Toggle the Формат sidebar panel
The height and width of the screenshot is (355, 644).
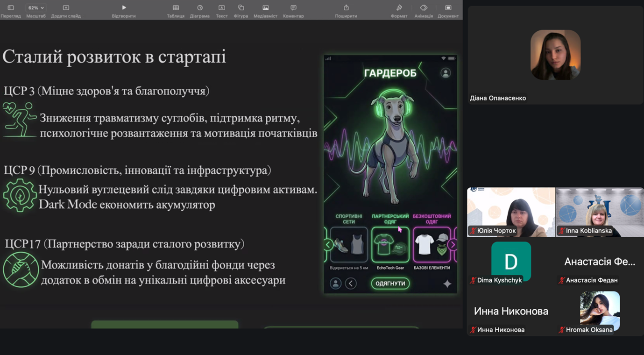399,8
